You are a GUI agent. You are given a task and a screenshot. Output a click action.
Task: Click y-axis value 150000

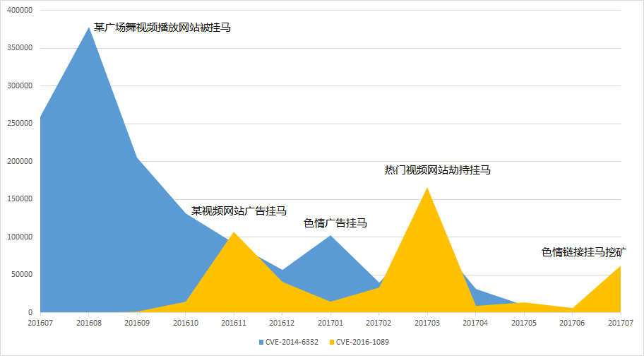20,199
